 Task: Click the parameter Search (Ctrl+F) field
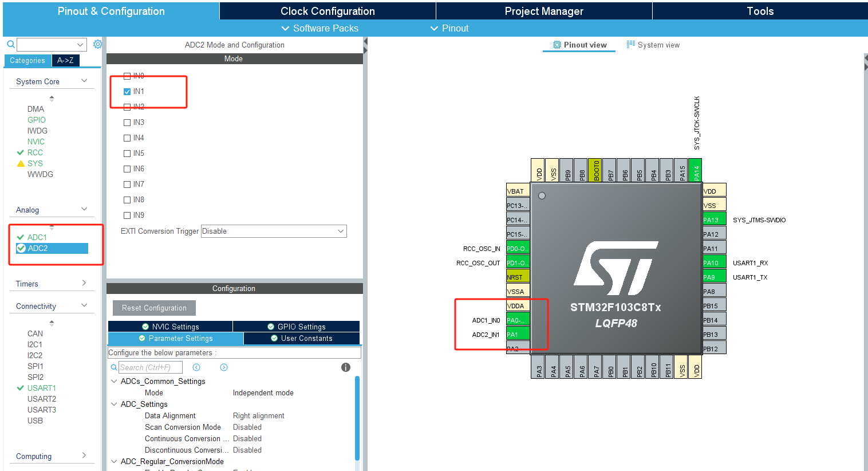150,367
